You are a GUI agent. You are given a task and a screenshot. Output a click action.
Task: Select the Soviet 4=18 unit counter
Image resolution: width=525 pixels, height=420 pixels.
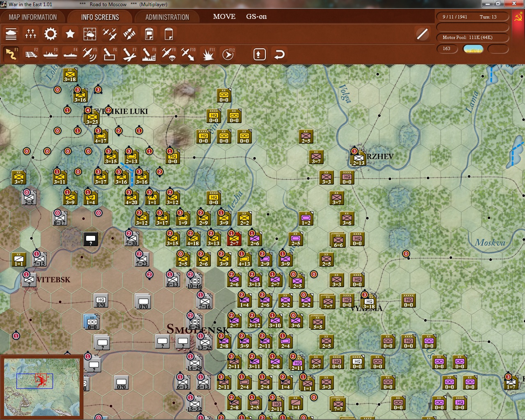(x=193, y=238)
